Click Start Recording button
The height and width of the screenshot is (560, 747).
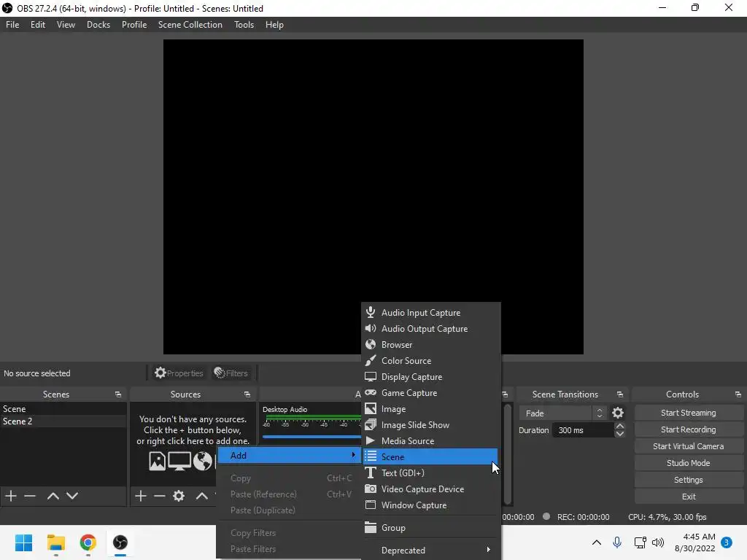pos(689,429)
